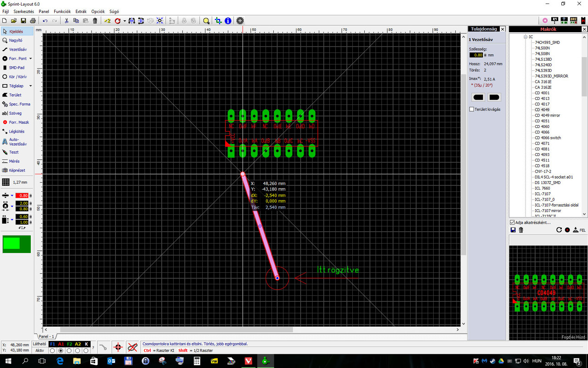Open the Opciók menu

click(x=98, y=11)
